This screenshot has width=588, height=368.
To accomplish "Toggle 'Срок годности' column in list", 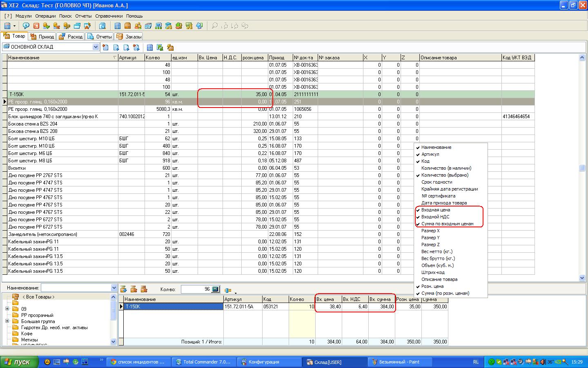I will 437,182.
